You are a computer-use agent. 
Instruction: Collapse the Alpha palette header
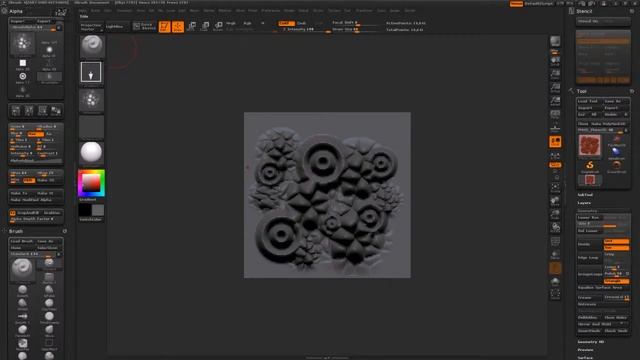click(16, 11)
